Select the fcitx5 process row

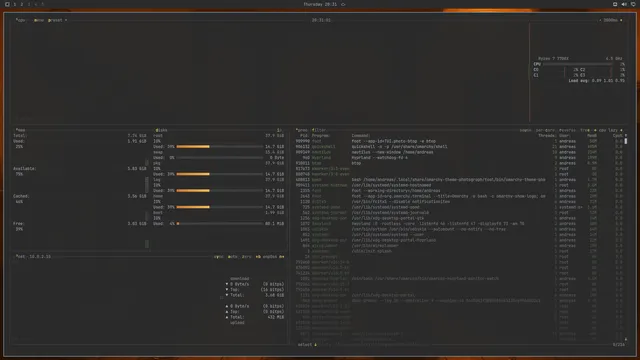coord(459,202)
